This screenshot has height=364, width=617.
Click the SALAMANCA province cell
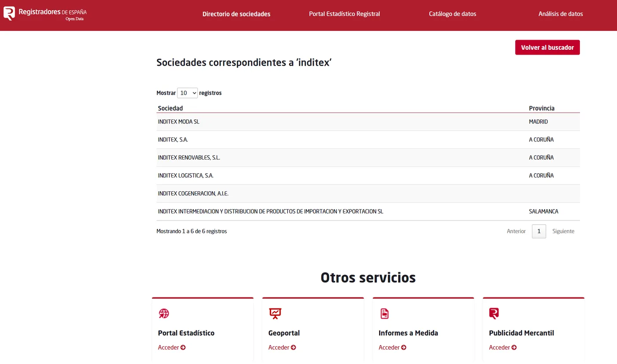543,212
